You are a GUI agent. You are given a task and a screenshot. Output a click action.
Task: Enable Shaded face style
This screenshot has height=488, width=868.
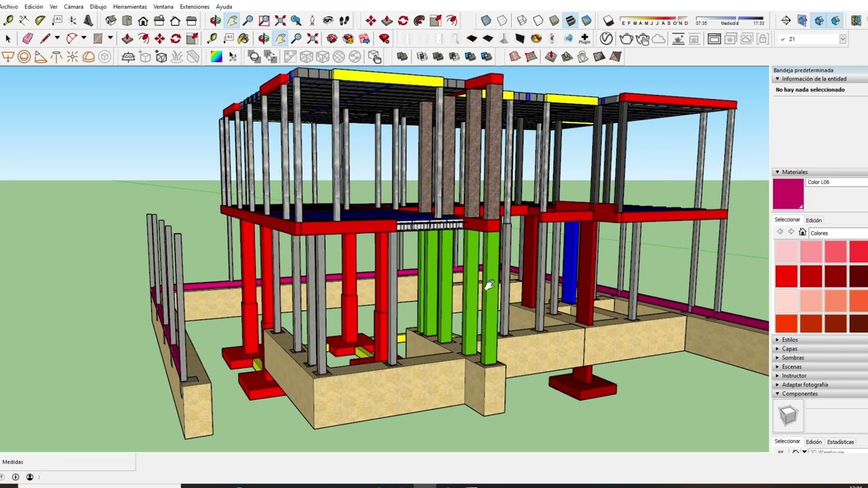554,21
